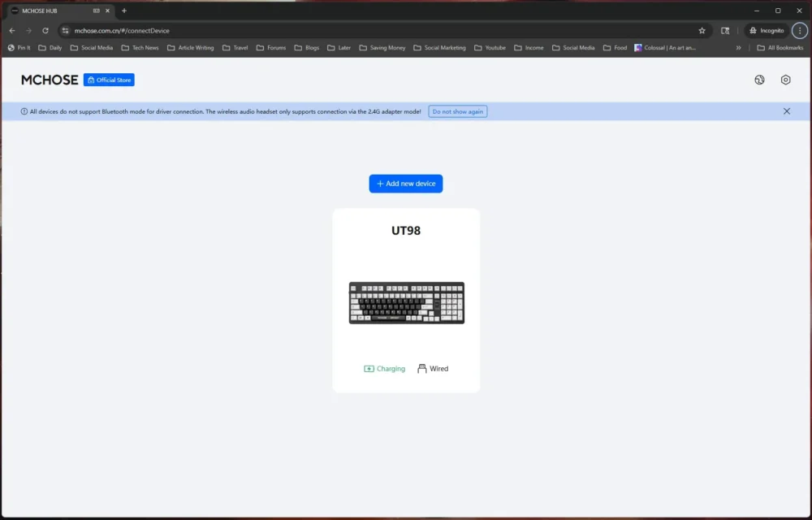Select the MCHOSE HUB tab

pos(63,11)
